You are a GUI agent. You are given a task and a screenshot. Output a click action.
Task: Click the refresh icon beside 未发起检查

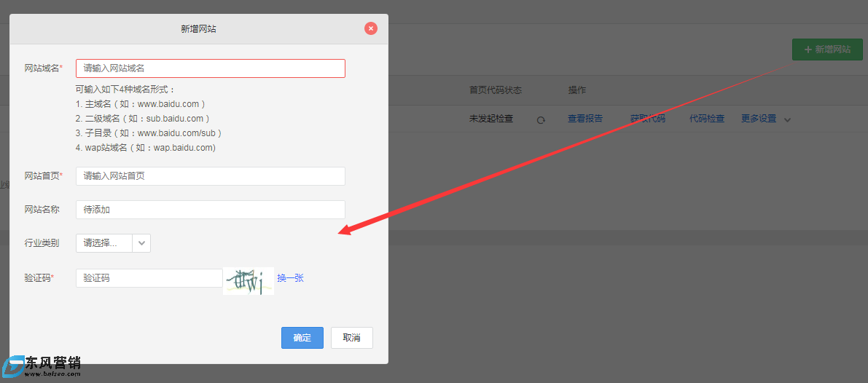click(x=541, y=119)
